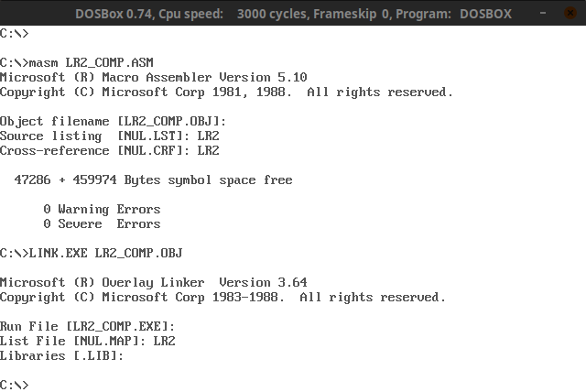This screenshot has width=586, height=392.
Task: Click the last C:\> prompt at the bottom
Action: [15, 386]
